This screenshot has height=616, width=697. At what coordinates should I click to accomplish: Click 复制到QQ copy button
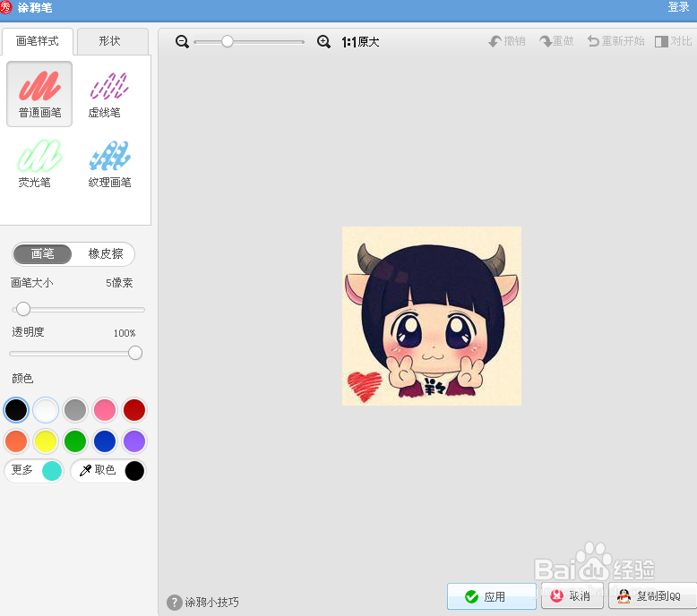tap(652, 596)
